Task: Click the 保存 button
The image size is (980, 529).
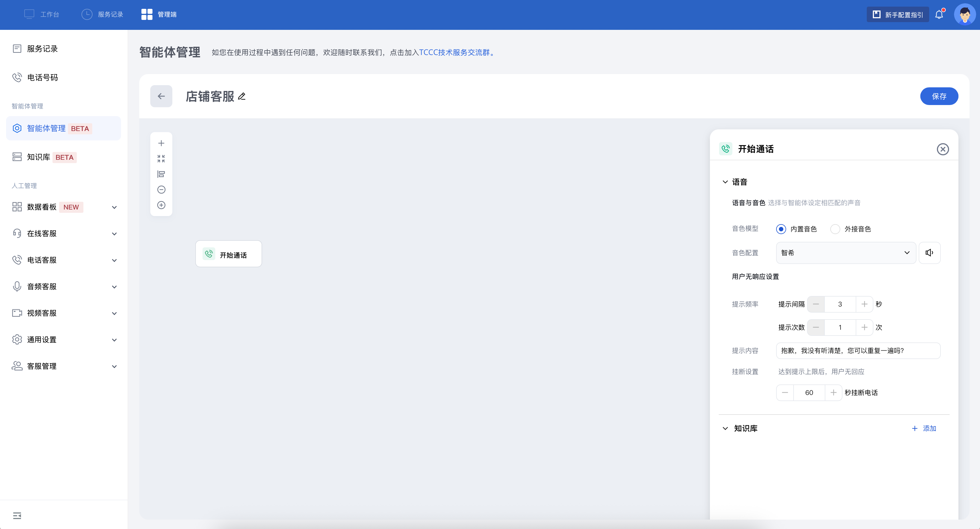Action: pos(939,96)
